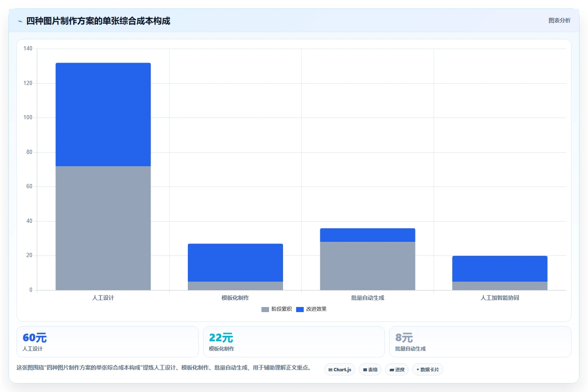
Task: Click the y-axis value 60
Action: [x=29, y=186]
